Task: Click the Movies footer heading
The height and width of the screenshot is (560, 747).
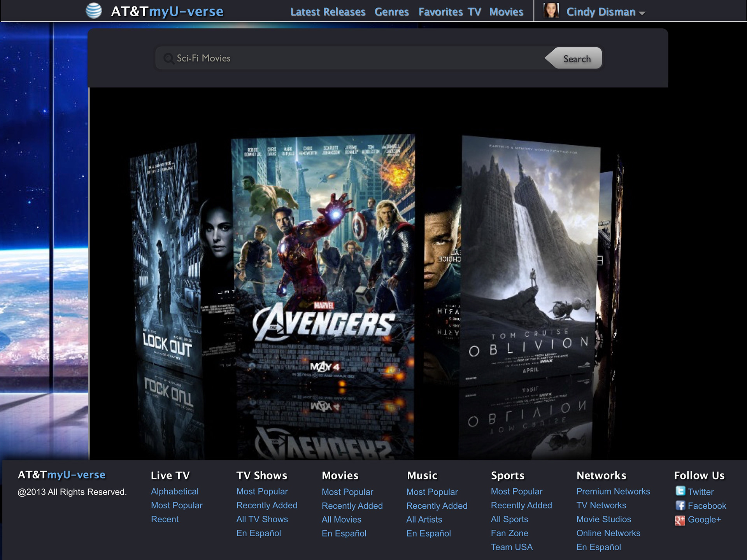Action: coord(340,476)
